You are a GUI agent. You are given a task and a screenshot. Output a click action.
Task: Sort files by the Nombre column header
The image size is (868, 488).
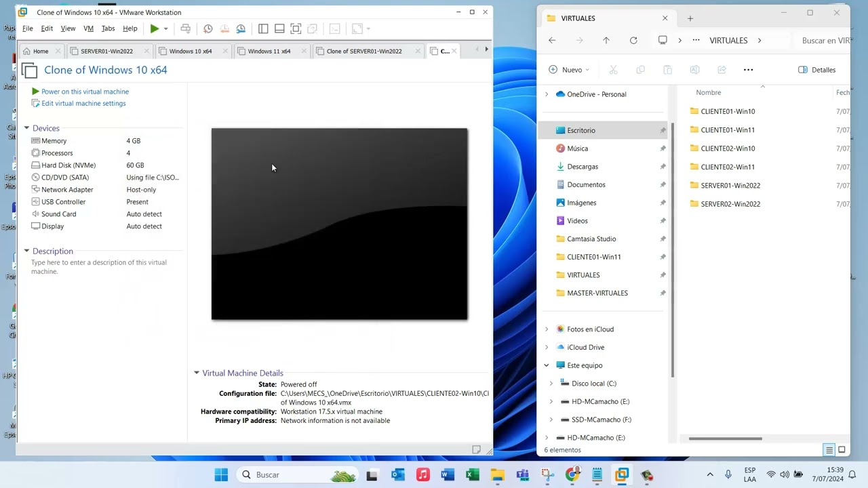[x=709, y=93]
